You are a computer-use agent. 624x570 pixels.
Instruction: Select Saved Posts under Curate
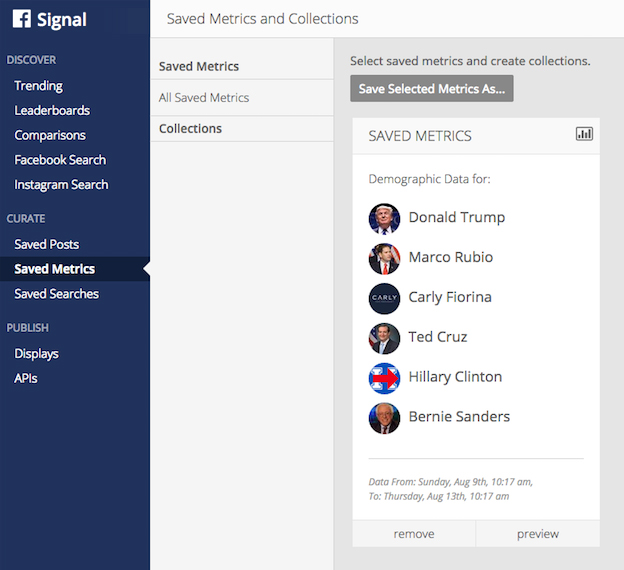point(47,244)
